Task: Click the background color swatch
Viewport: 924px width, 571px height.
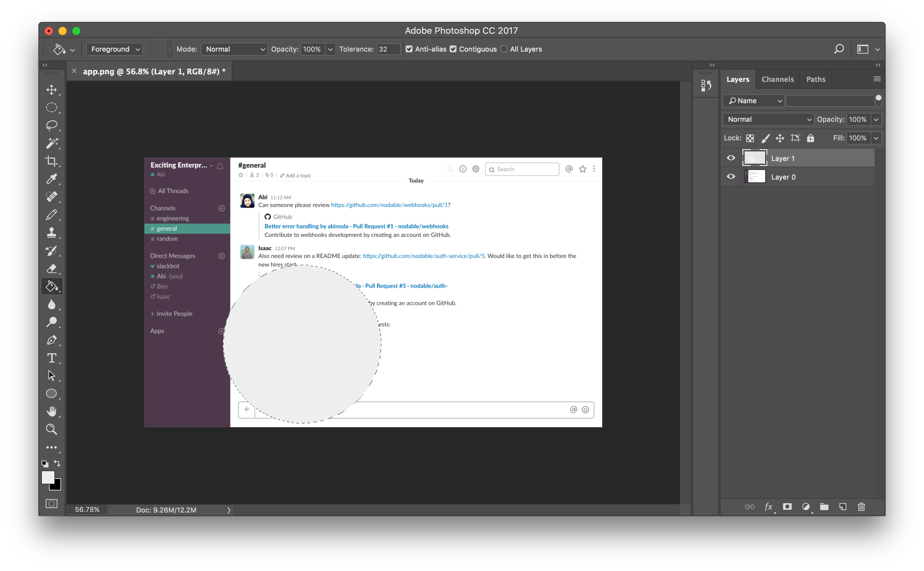Action: tap(57, 486)
